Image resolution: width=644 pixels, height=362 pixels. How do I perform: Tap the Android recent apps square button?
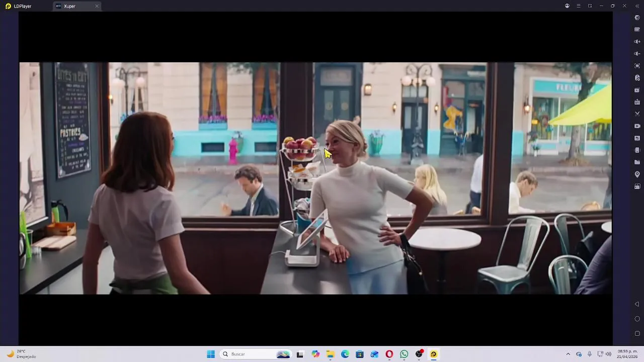click(x=637, y=333)
